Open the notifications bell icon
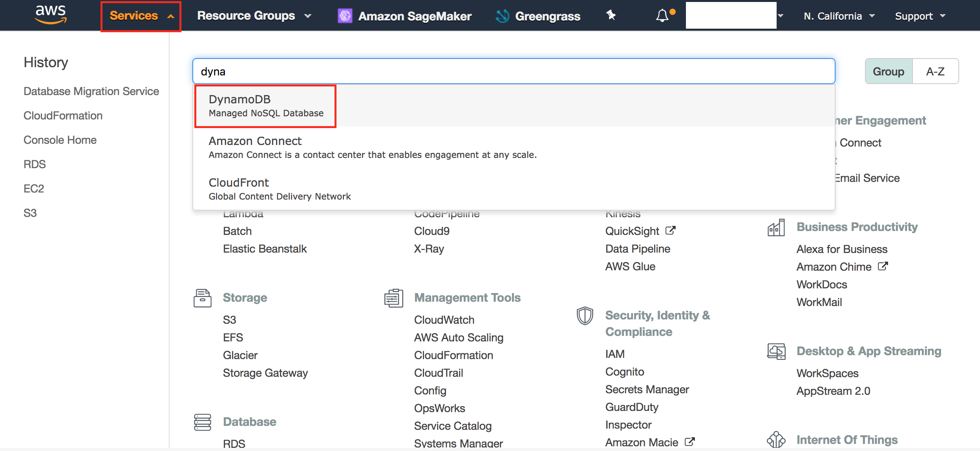Viewport: 980px width, 451px height. pos(662,16)
